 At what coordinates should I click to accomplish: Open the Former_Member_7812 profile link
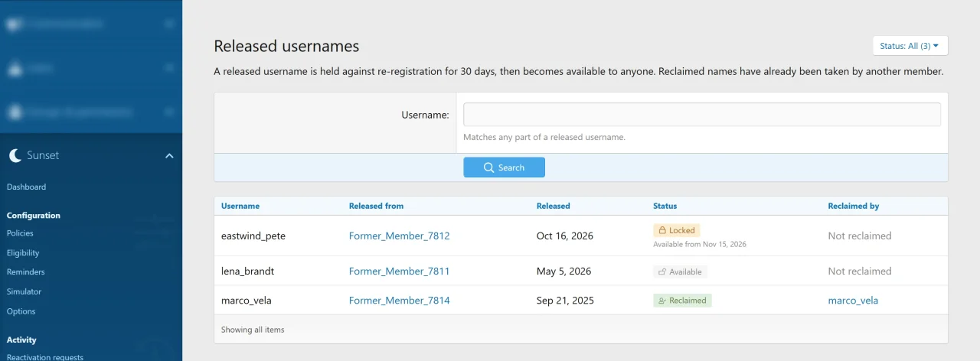click(400, 236)
